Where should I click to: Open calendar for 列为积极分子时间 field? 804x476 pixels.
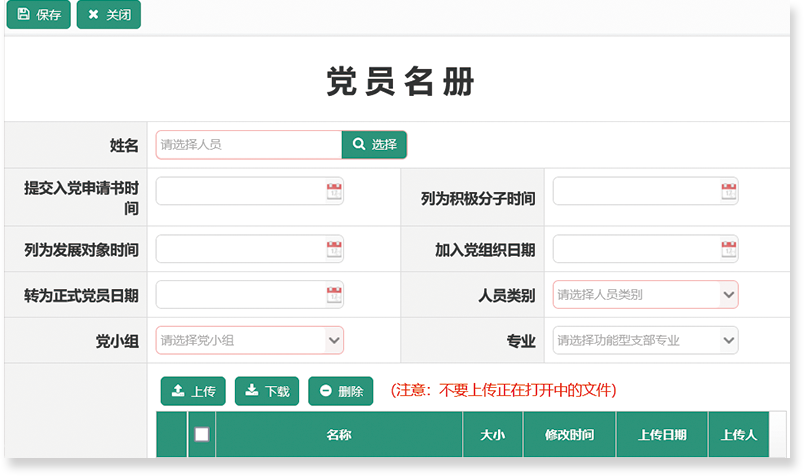pos(729,191)
